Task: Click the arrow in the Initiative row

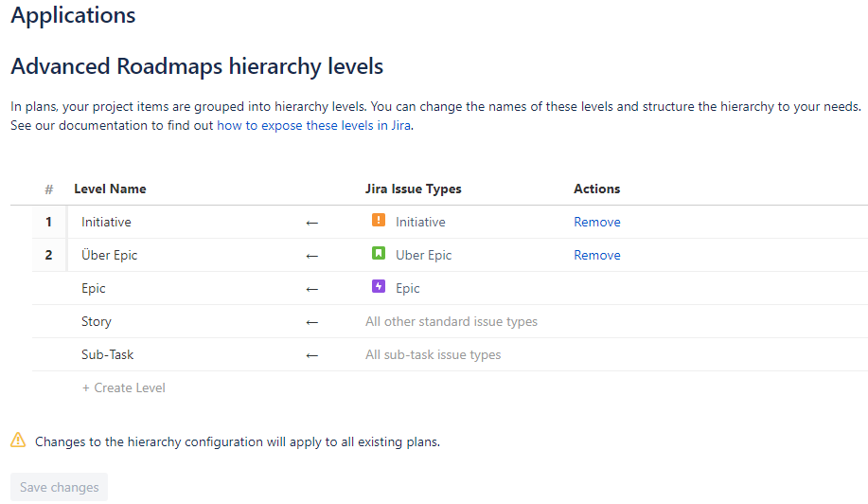Action: pyautogui.click(x=312, y=223)
